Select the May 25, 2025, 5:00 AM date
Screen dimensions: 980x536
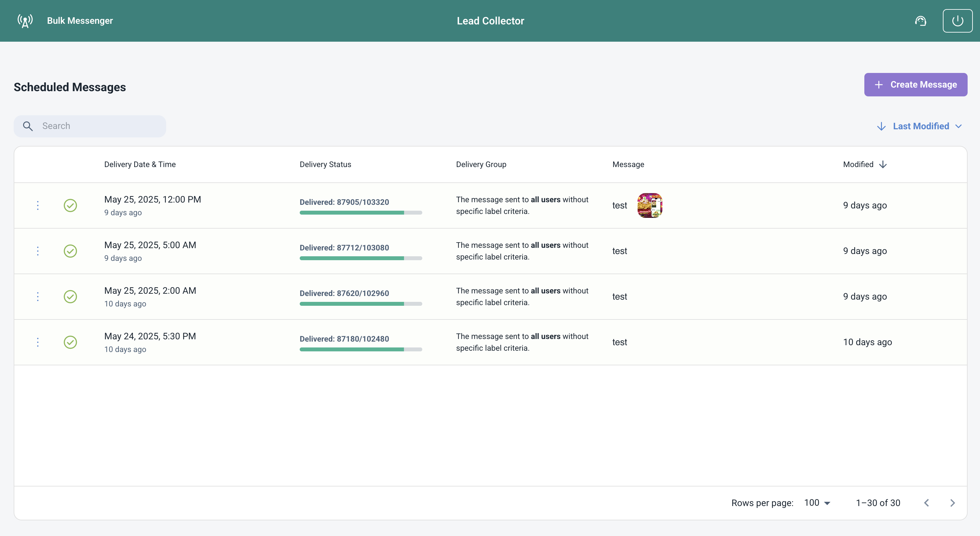[x=150, y=245]
